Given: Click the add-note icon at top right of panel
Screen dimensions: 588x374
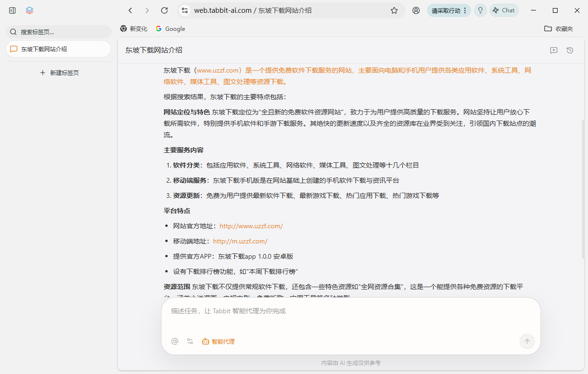Looking at the screenshot, I should pyautogui.click(x=553, y=50).
